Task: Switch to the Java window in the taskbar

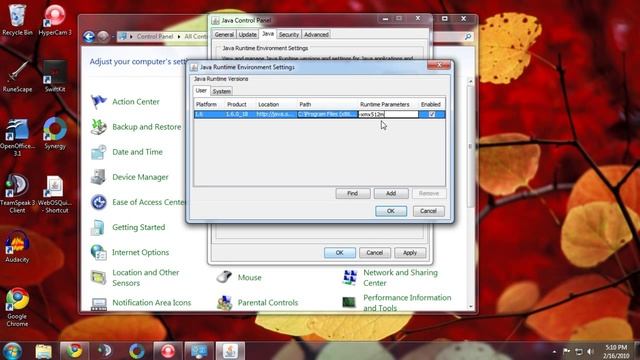Action: [x=230, y=351]
